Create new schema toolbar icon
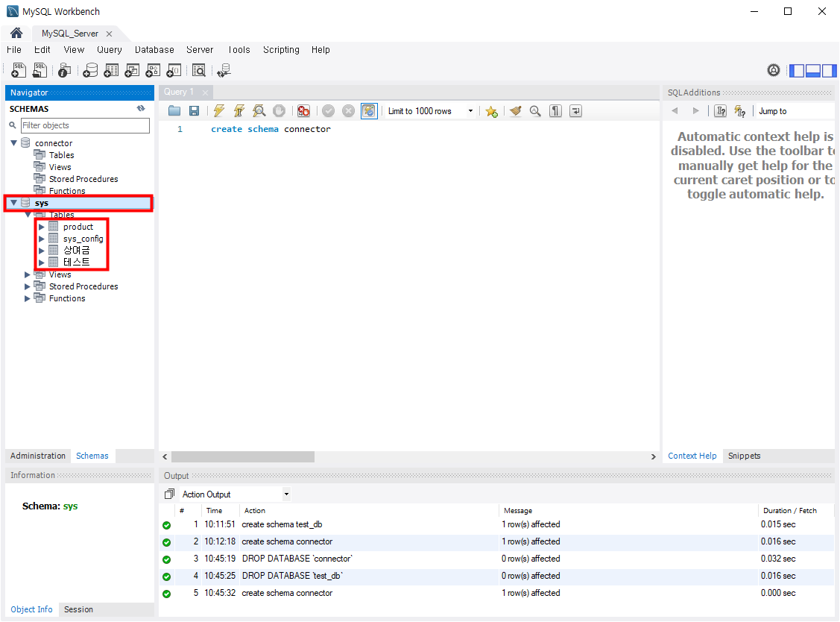The width and height of the screenshot is (840, 622). (x=90, y=70)
